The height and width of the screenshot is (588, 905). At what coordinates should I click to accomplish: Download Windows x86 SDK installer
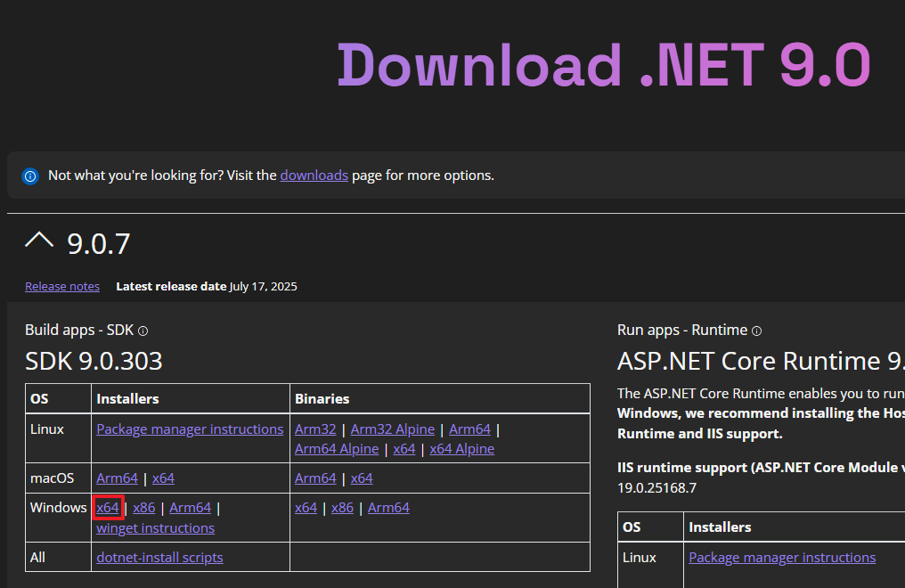[143, 507]
